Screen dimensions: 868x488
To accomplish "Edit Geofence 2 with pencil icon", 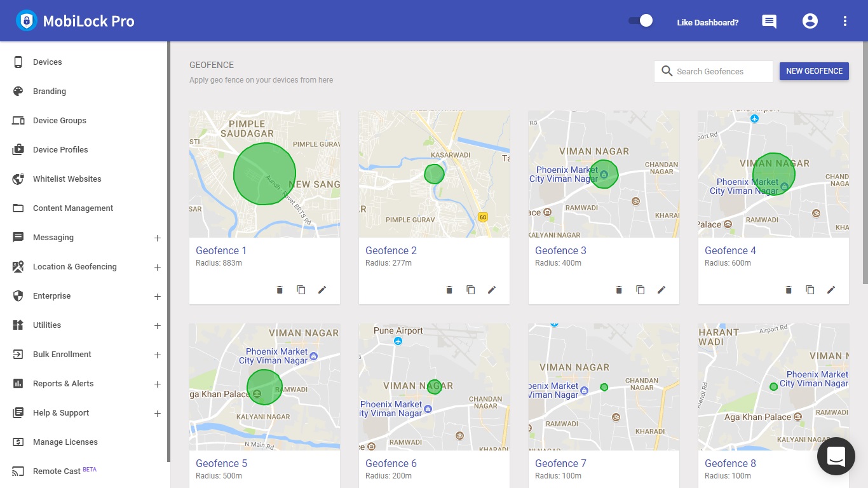I will [492, 290].
